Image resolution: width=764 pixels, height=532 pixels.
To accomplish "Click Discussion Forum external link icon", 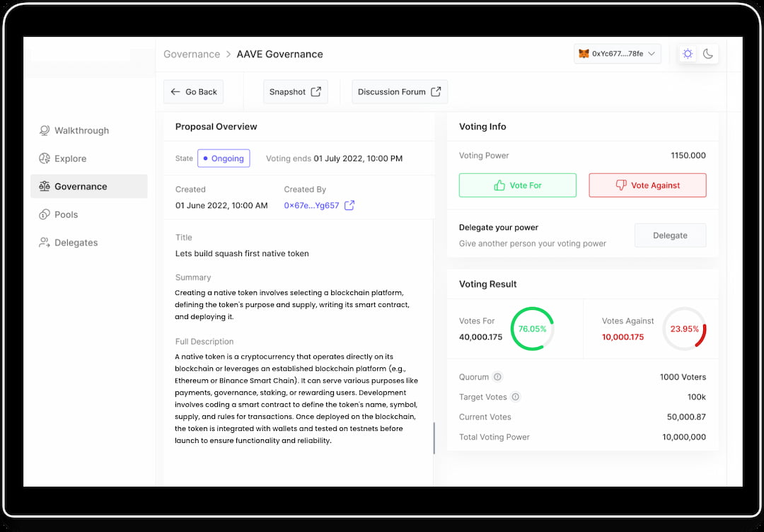I will 436,91.
